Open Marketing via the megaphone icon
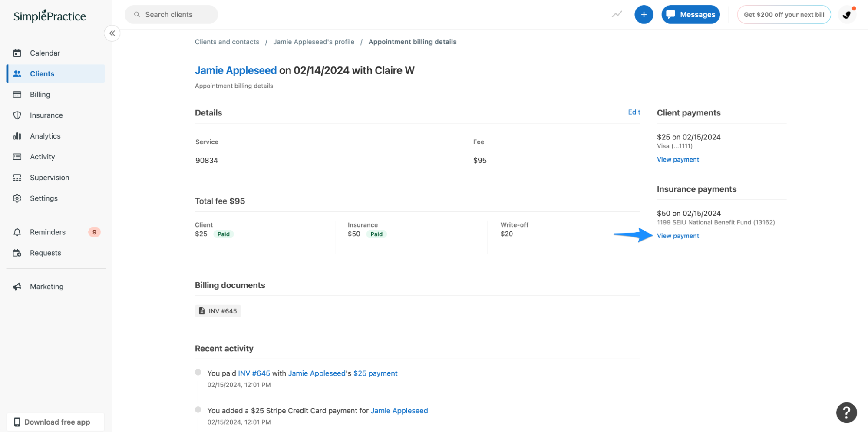Screen dimensions: 868x432 tap(17, 286)
